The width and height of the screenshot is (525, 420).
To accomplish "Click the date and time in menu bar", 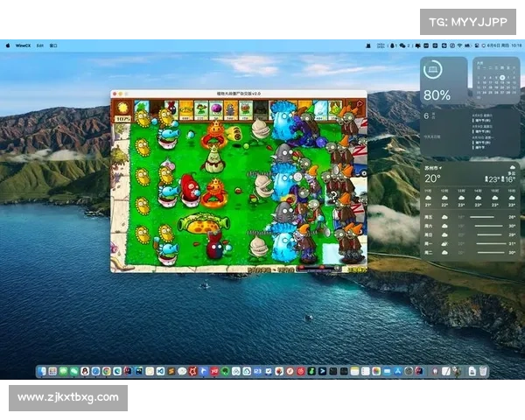I will (x=505, y=45).
